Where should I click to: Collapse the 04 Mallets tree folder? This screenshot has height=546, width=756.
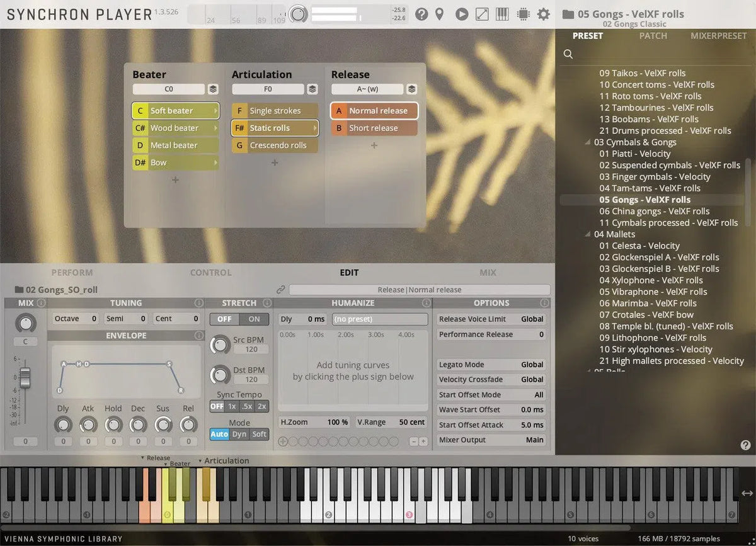coord(588,234)
